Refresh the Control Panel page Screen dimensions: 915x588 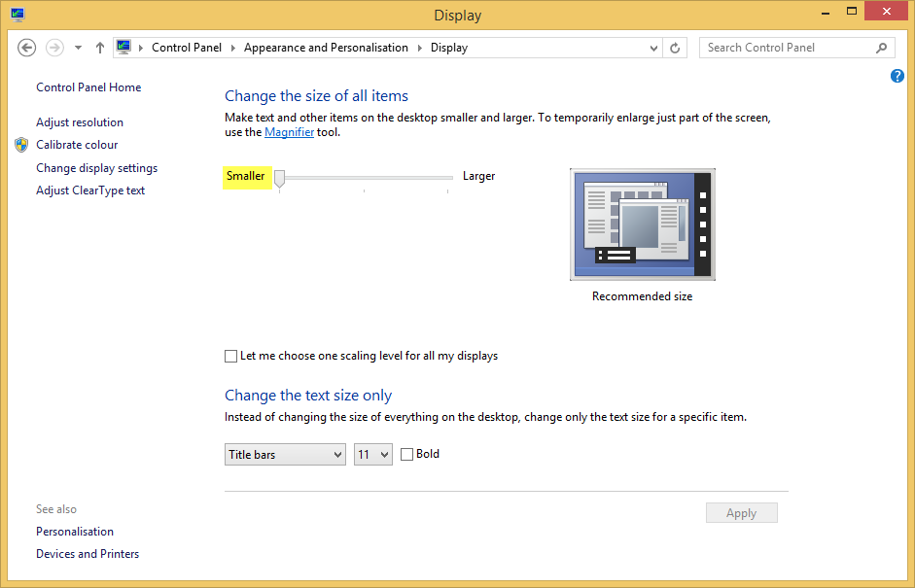(675, 47)
